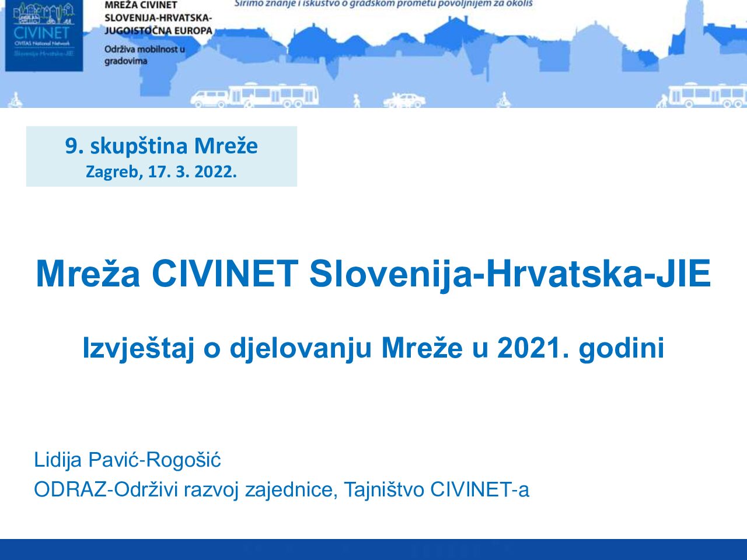Click the 'Održiva mobilnost u gradovima' tagline
747x560 pixels.
coord(145,55)
